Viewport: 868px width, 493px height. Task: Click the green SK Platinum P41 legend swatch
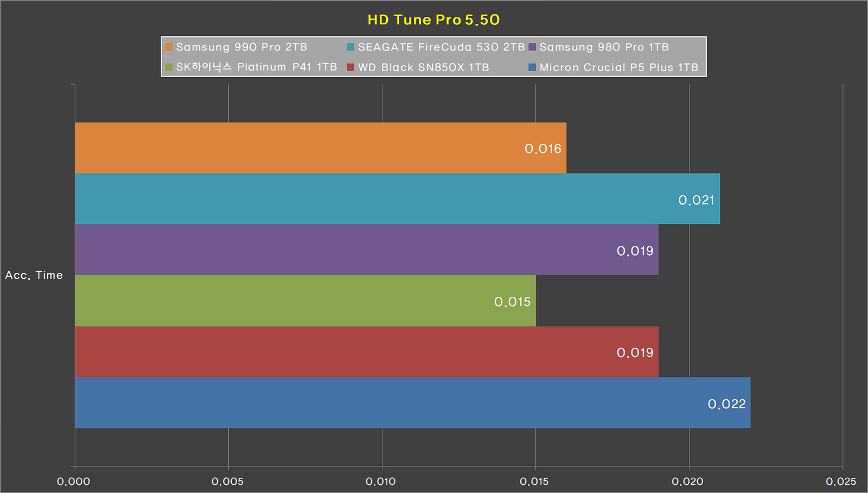pyautogui.click(x=169, y=67)
